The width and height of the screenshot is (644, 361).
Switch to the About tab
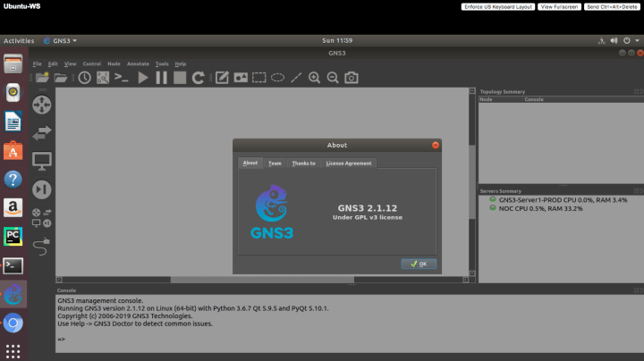pyautogui.click(x=250, y=163)
